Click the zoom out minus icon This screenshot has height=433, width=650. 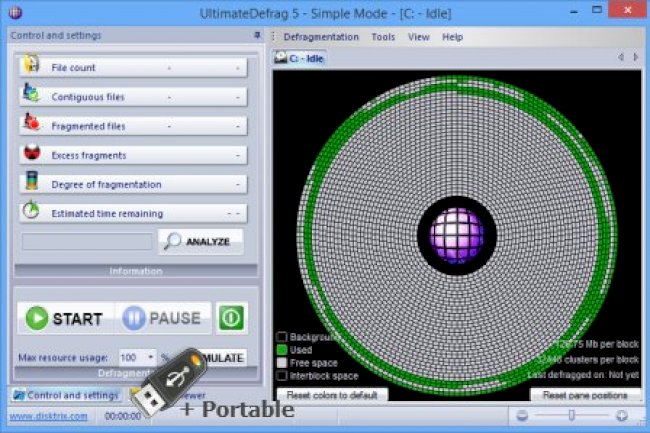coord(521,416)
